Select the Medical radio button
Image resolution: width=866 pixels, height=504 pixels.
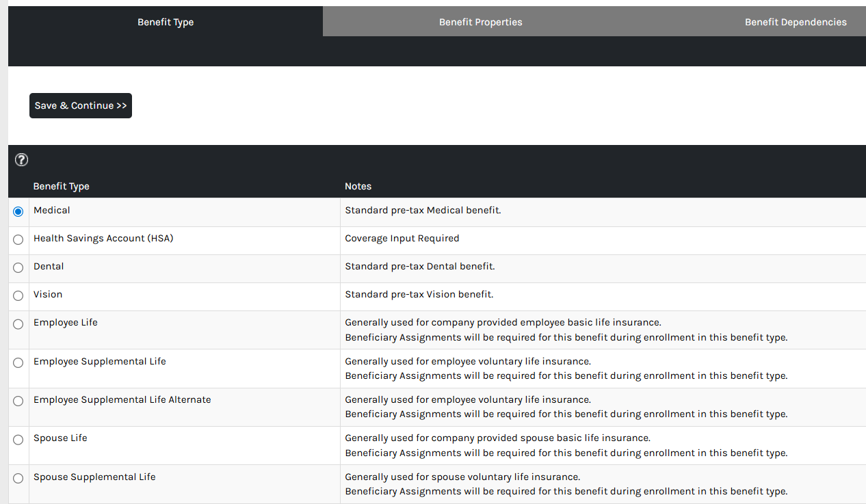(x=18, y=212)
